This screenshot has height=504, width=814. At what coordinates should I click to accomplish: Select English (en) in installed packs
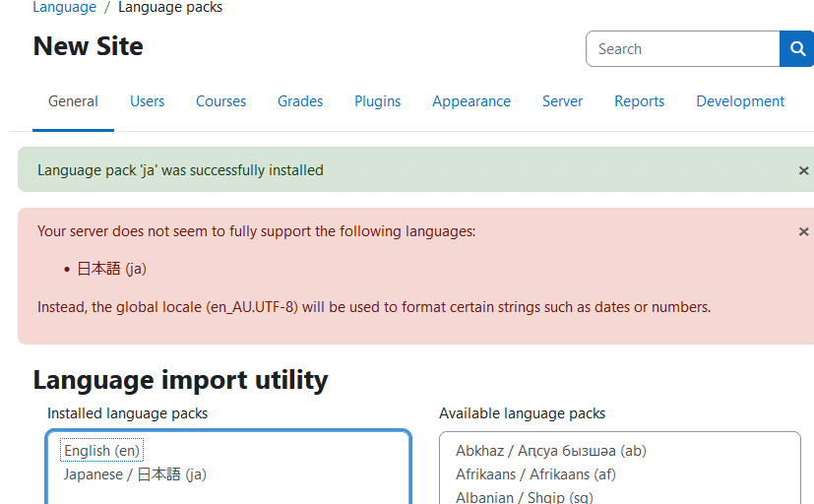[x=102, y=451]
